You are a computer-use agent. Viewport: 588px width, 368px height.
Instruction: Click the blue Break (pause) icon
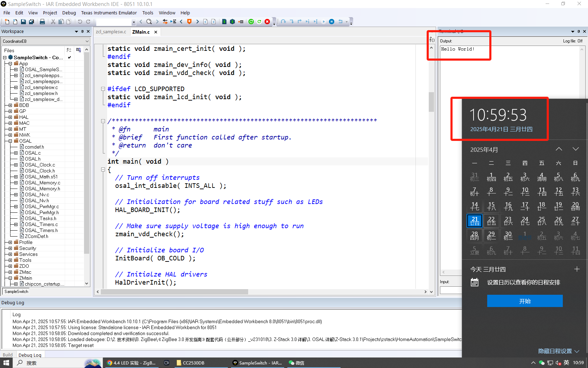332,22
